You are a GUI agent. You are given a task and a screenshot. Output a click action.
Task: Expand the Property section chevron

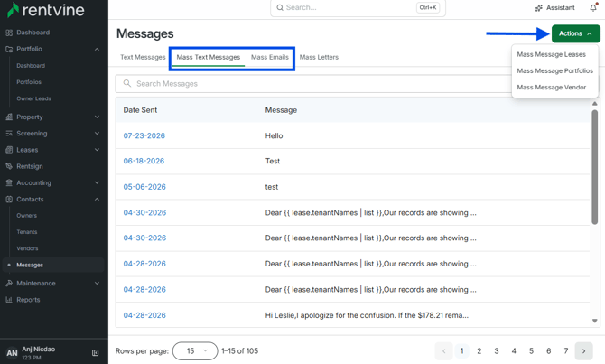click(97, 117)
